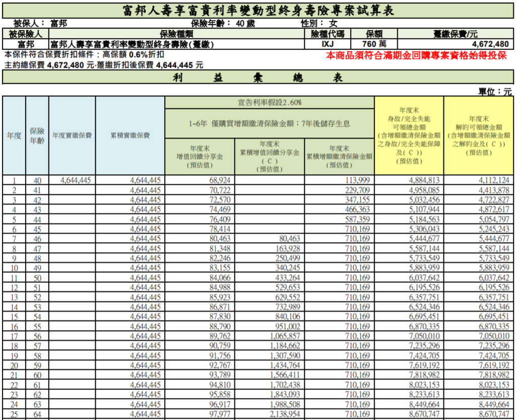This screenshot has height=420, width=516.
Task: Click the yellow 解約可領總金額 header
Action: pos(479,135)
